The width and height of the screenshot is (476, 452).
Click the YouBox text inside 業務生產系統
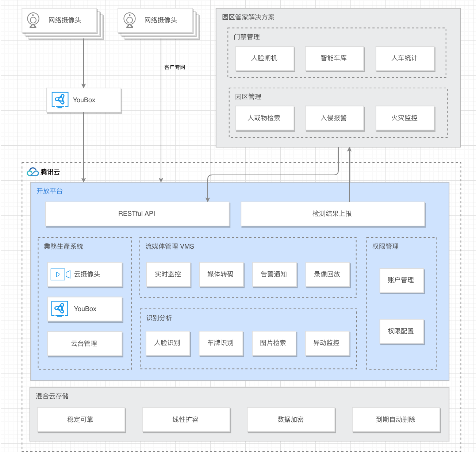[x=85, y=309]
